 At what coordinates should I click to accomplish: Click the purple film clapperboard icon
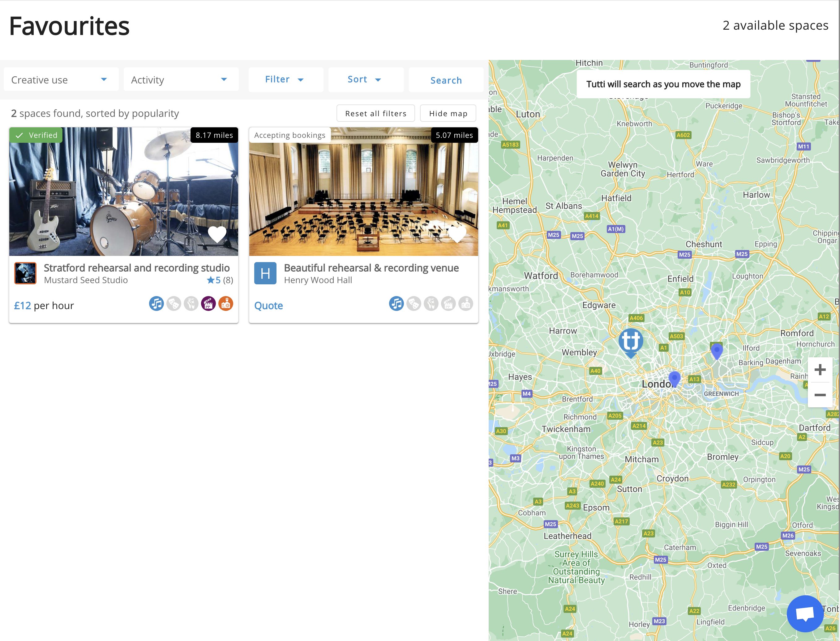(x=208, y=304)
